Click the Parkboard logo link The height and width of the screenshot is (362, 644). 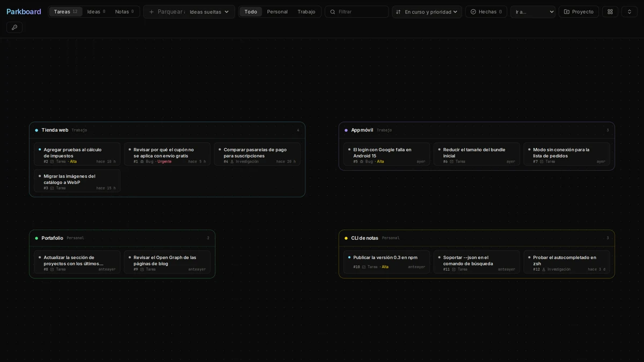(24, 12)
